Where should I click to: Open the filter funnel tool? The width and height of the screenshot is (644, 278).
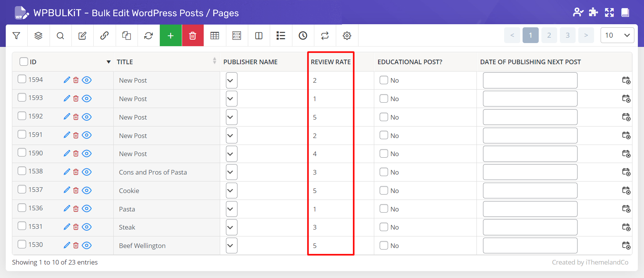click(17, 36)
